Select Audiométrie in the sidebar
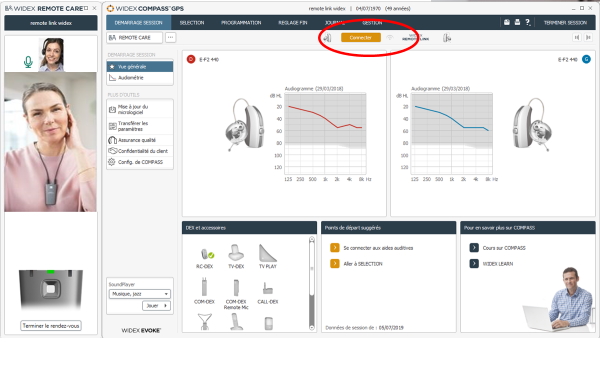600x384 pixels. coord(140,78)
